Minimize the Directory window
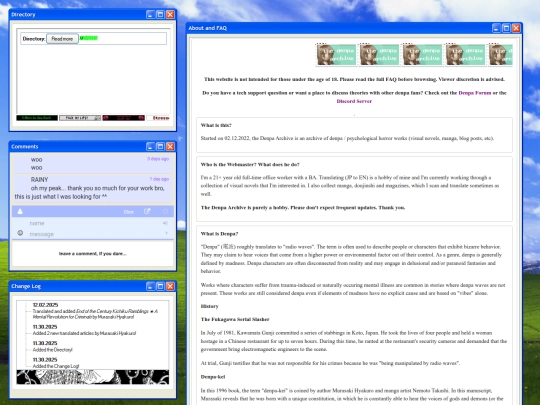The image size is (540, 405). pyautogui.click(x=150, y=14)
